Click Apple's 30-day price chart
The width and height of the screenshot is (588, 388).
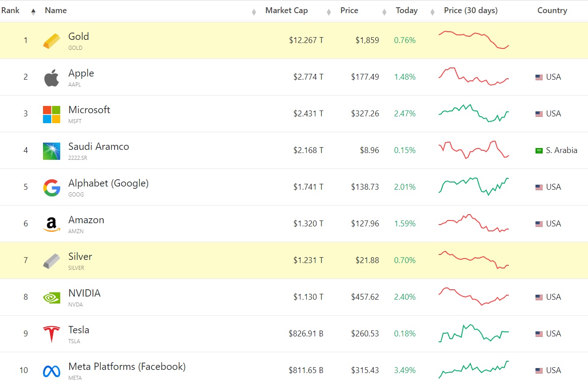tap(474, 77)
